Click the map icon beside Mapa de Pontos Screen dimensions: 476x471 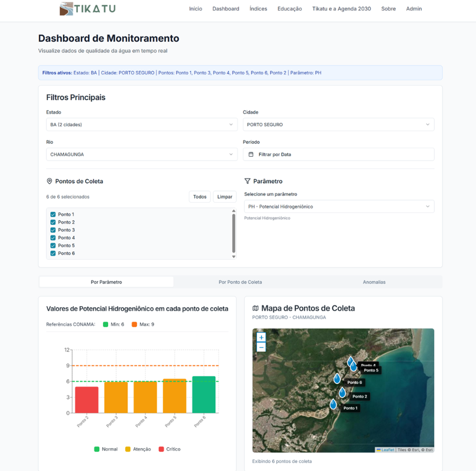(x=255, y=308)
